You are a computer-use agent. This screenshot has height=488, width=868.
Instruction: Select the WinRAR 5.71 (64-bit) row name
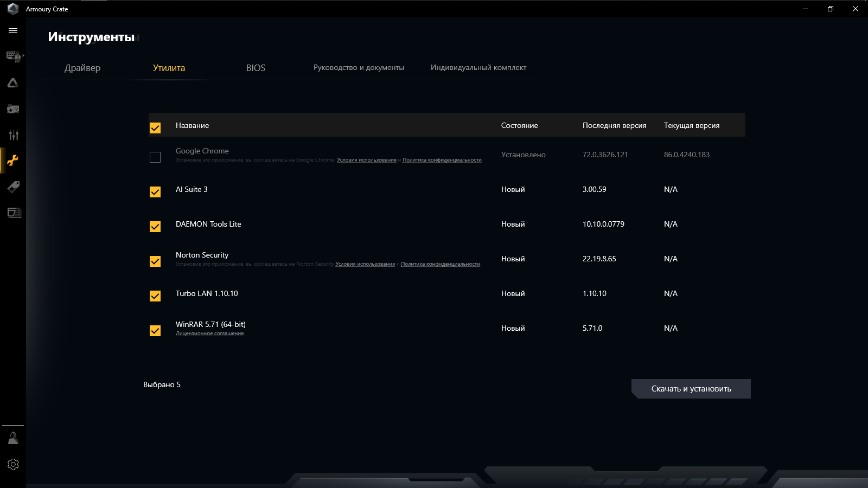coord(210,324)
